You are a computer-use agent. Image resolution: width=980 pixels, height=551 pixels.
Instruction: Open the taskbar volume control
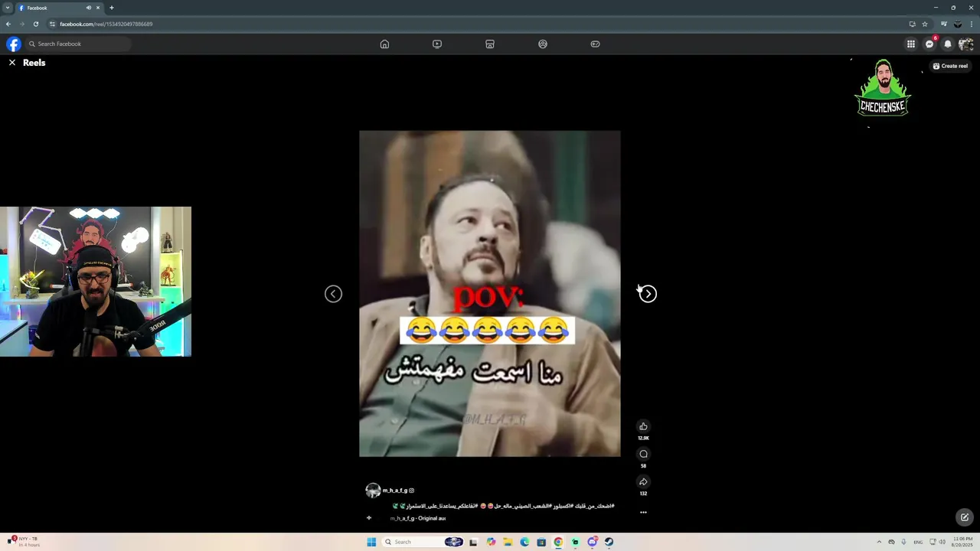943,542
